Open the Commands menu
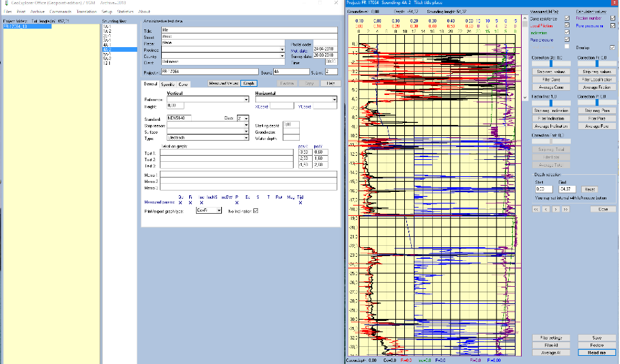Viewport: 620px width, 364px height. click(x=61, y=12)
